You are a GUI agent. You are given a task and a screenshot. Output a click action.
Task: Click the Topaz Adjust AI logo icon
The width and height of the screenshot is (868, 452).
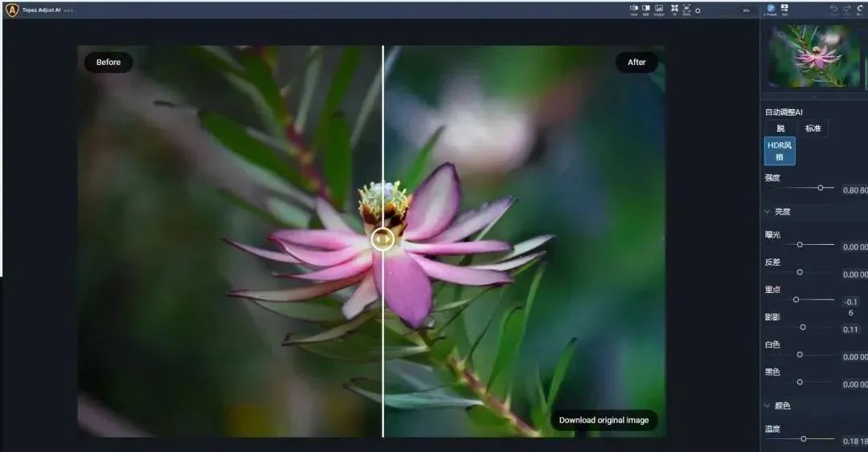point(12,10)
